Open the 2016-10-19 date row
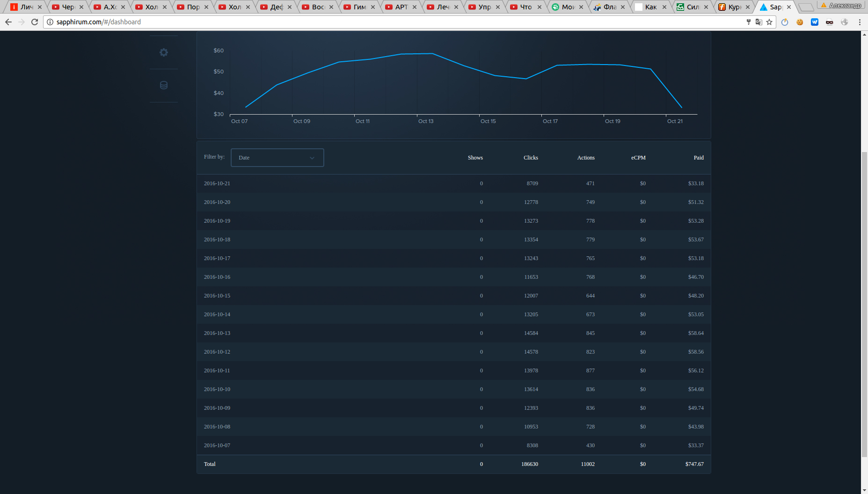Screen dimensions: 868x494 point(454,221)
